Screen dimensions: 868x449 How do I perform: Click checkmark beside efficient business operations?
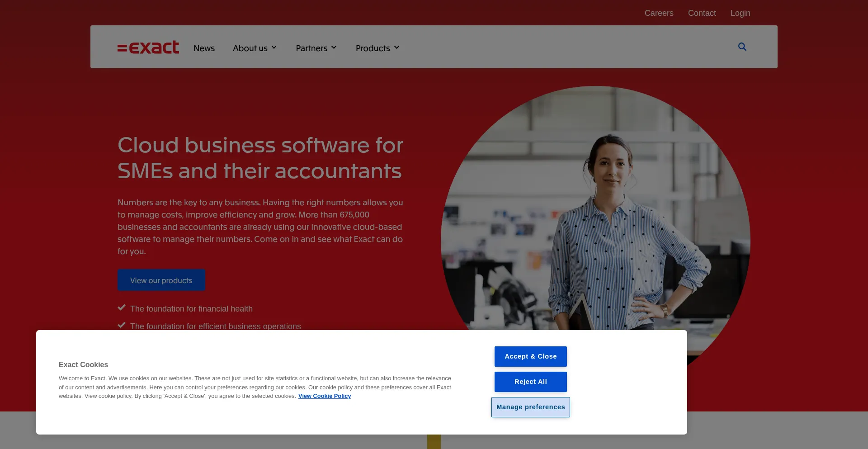point(122,326)
